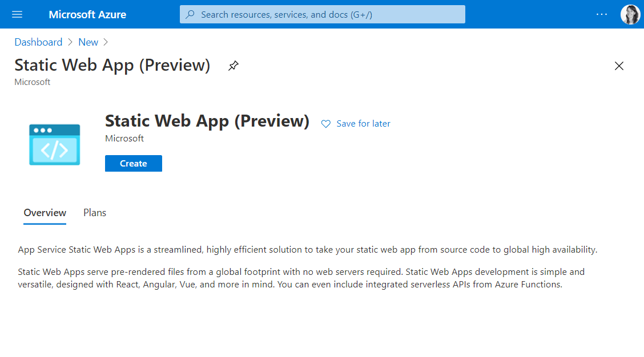This screenshot has width=644, height=357.
Task: Click the Microsoft publisher name under Create heading
Action: point(124,139)
